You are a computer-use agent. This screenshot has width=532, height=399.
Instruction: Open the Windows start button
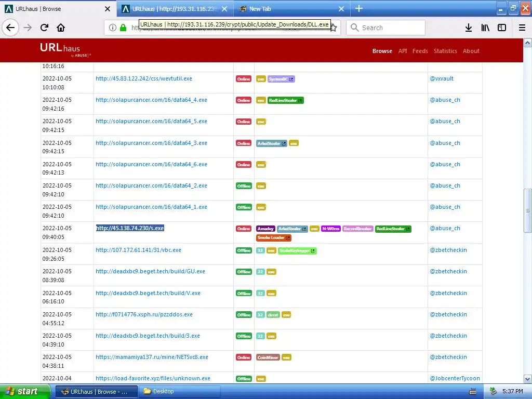point(25,391)
